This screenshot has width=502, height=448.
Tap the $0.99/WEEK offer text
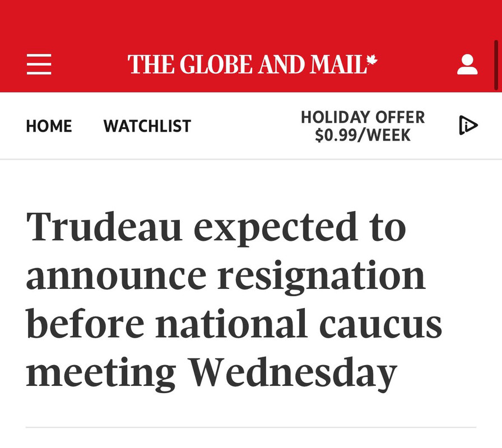click(362, 135)
